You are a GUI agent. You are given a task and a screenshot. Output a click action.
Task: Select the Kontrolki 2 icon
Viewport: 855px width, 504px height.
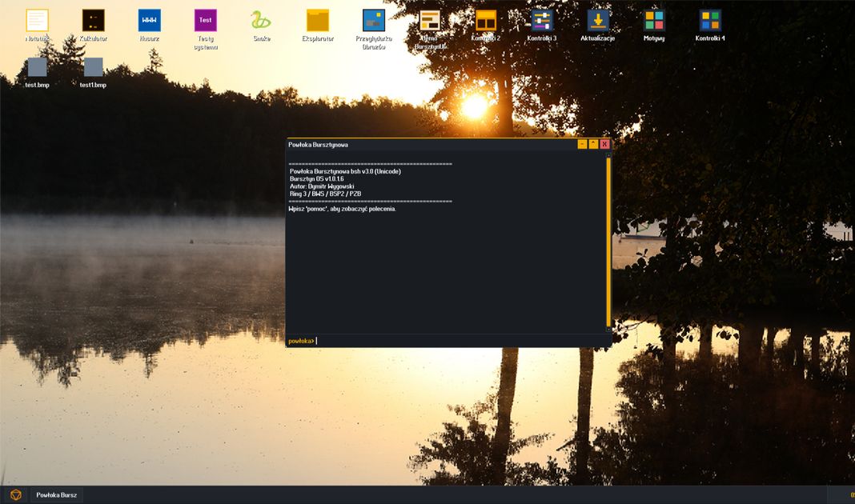click(486, 21)
